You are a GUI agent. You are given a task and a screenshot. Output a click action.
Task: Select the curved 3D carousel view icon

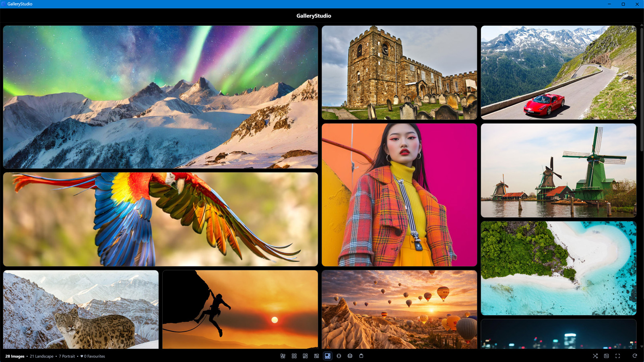point(350,356)
